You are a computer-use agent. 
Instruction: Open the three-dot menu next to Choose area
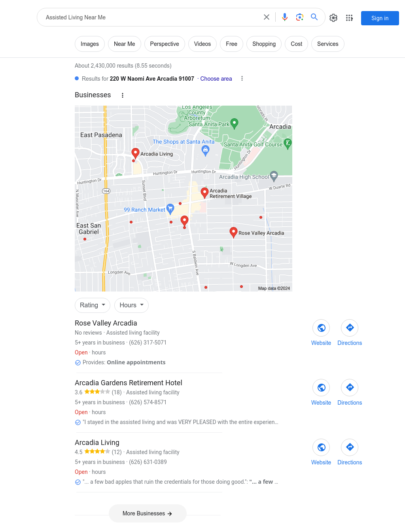242,79
